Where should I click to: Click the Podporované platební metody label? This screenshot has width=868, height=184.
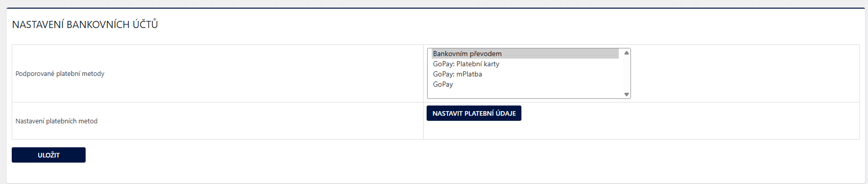[60, 74]
